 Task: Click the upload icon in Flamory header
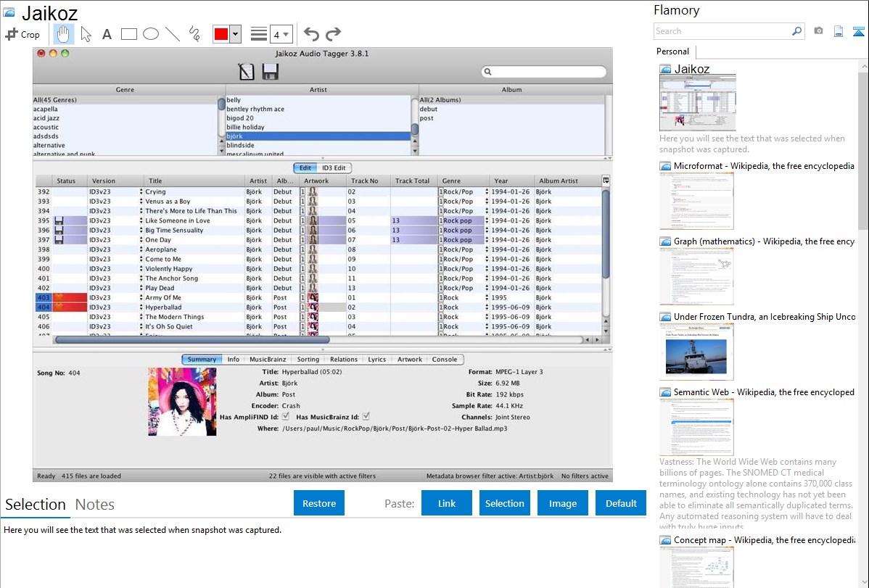click(x=858, y=31)
